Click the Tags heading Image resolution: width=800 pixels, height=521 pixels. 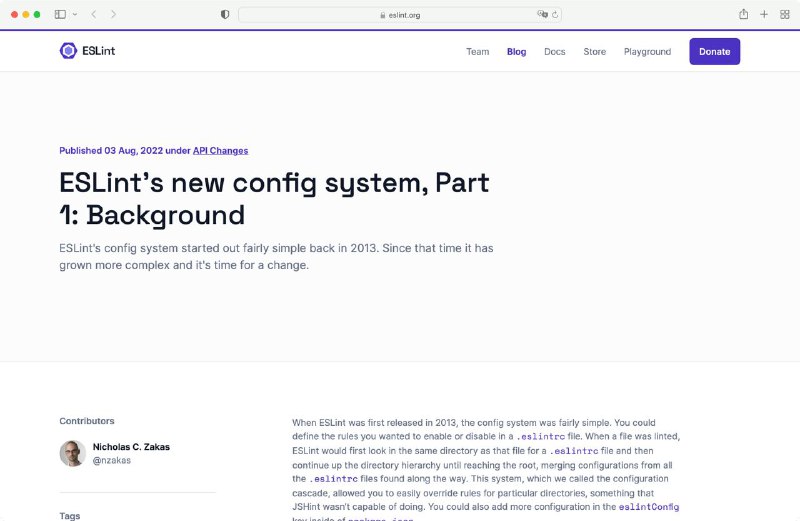(69, 516)
